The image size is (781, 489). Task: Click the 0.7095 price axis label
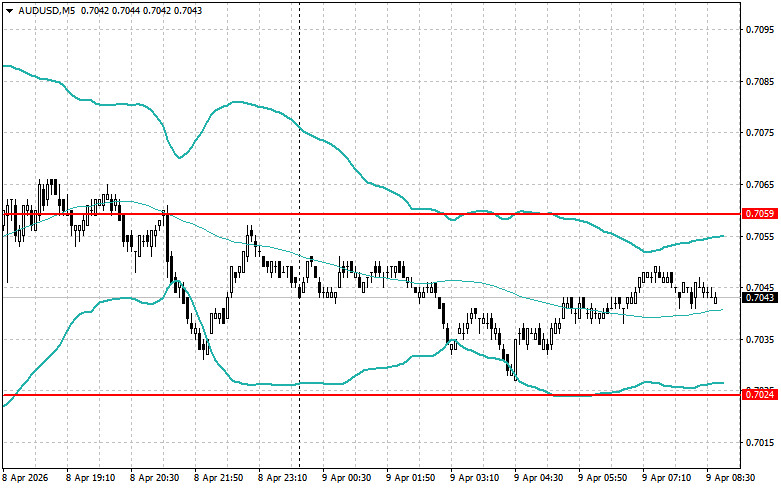(x=760, y=29)
